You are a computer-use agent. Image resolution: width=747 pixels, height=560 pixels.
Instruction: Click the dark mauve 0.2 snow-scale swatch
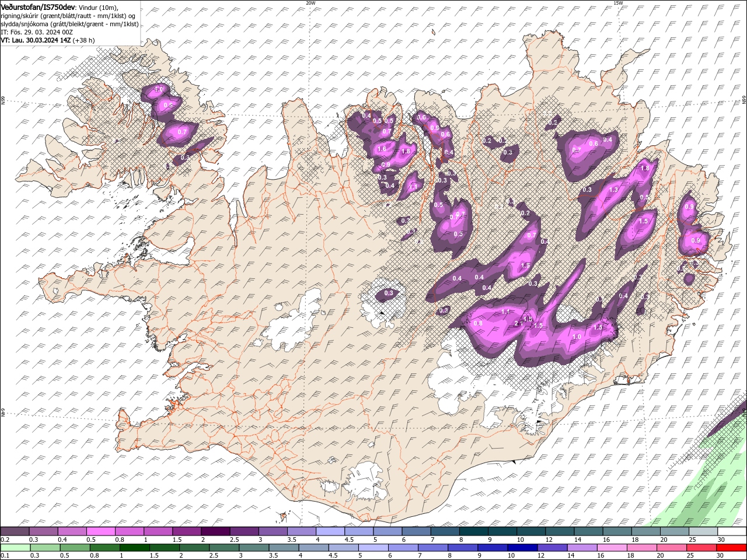(x=15, y=531)
